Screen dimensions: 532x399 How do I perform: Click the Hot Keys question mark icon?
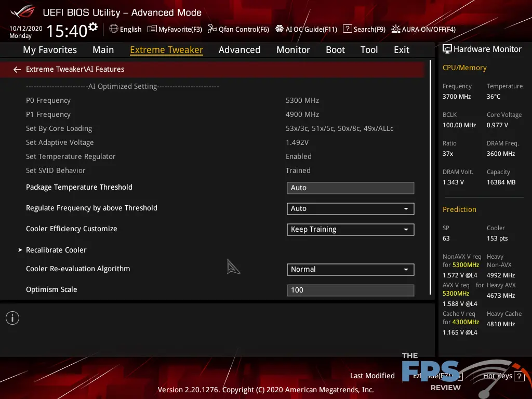coord(519,376)
